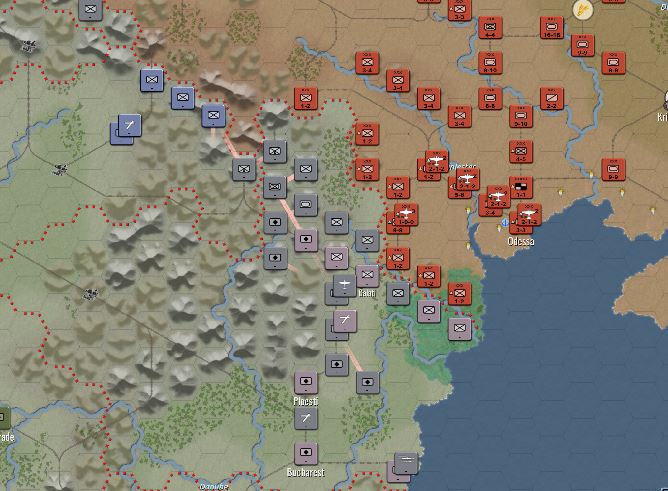Select the red bomber on the Dniester label
Image resolution: width=668 pixels, height=491 pixels.
468,178
